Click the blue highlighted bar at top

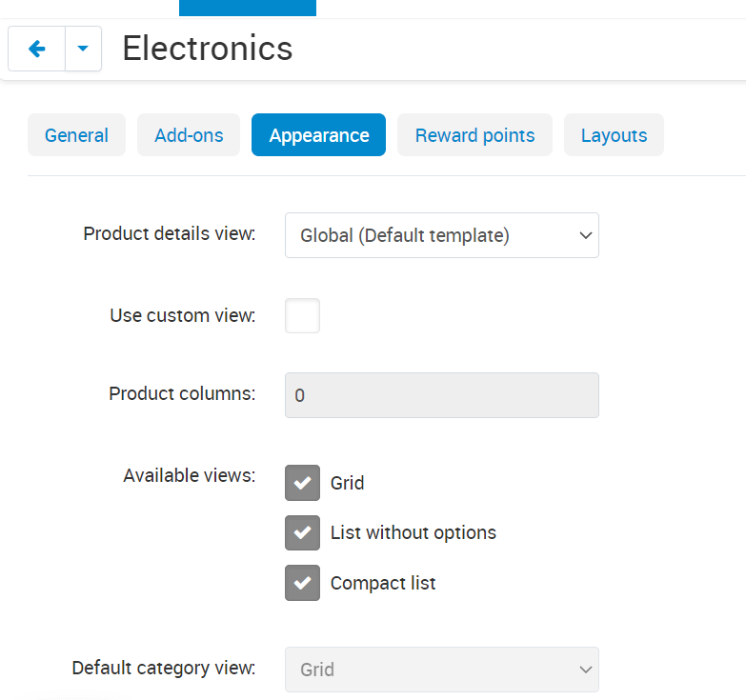(x=247, y=8)
